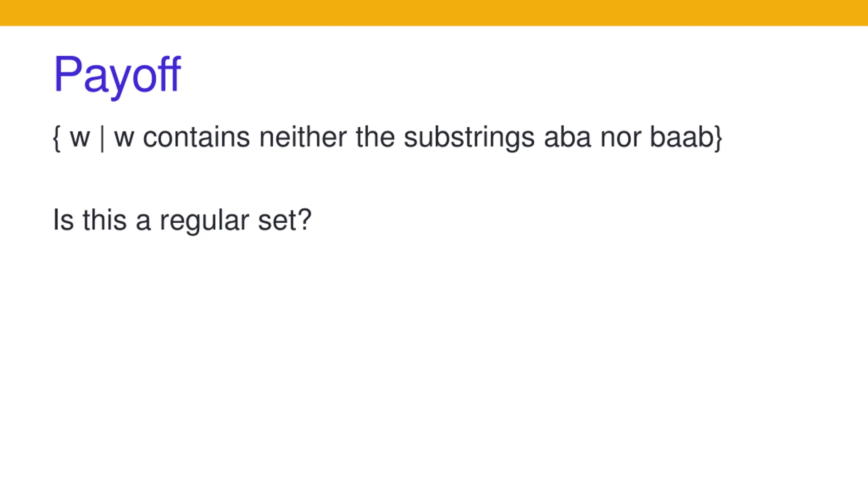The width and height of the screenshot is (868, 488).
Task: Click the word "nor" between aba and baab
Action: click(620, 139)
